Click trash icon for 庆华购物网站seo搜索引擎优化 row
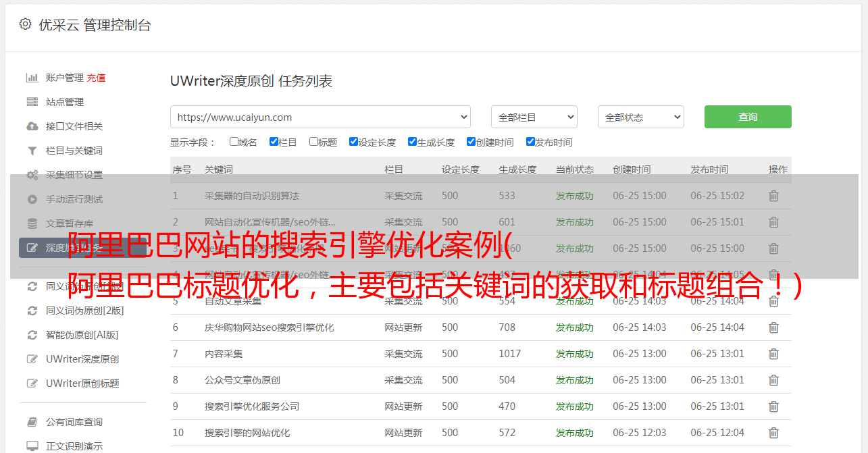This screenshot has width=868, height=453. pyautogui.click(x=773, y=327)
